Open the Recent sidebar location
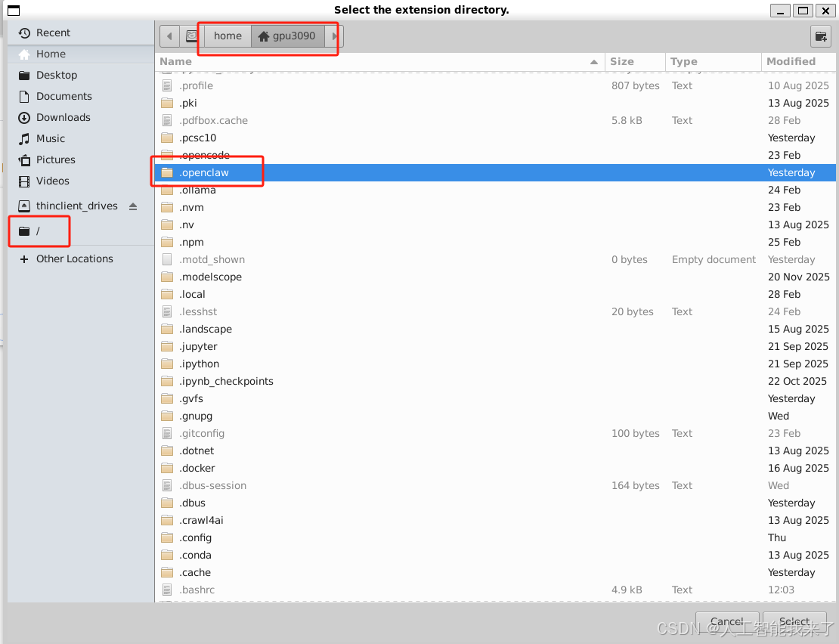839x644 pixels. [81, 33]
